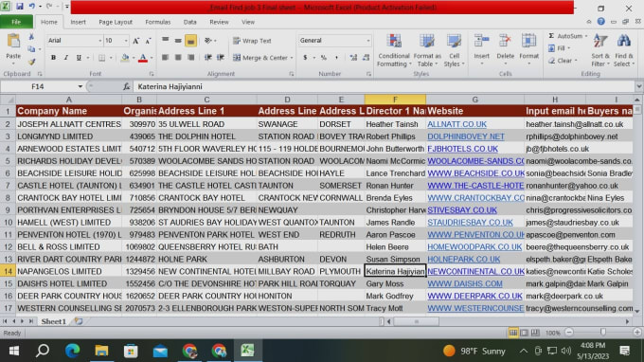
Task: Switch to the Data tab
Action: 189,22
